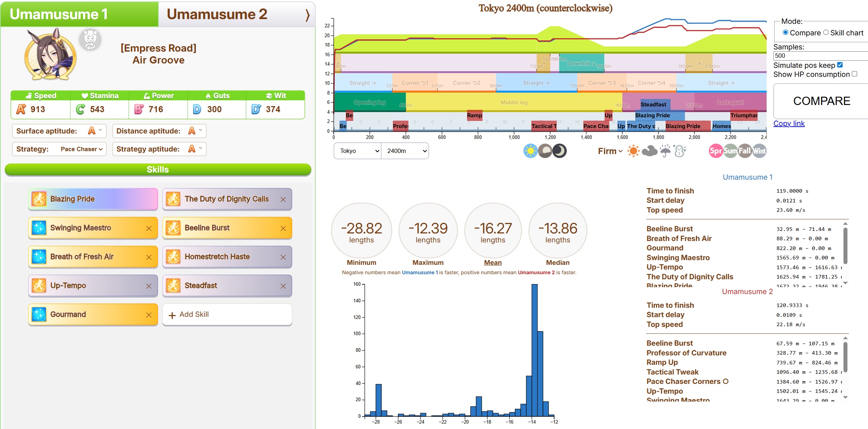Click the Air Groove character portrait
868x429 pixels.
[x=50, y=55]
